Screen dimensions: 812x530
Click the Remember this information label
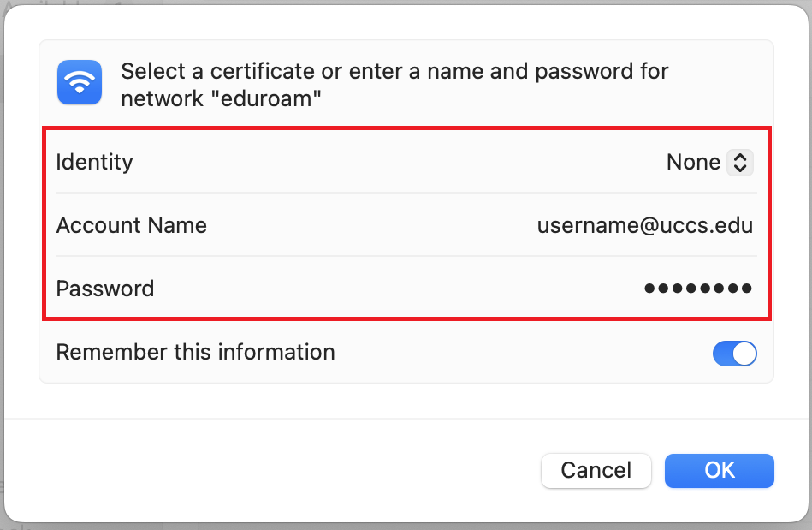(x=195, y=352)
